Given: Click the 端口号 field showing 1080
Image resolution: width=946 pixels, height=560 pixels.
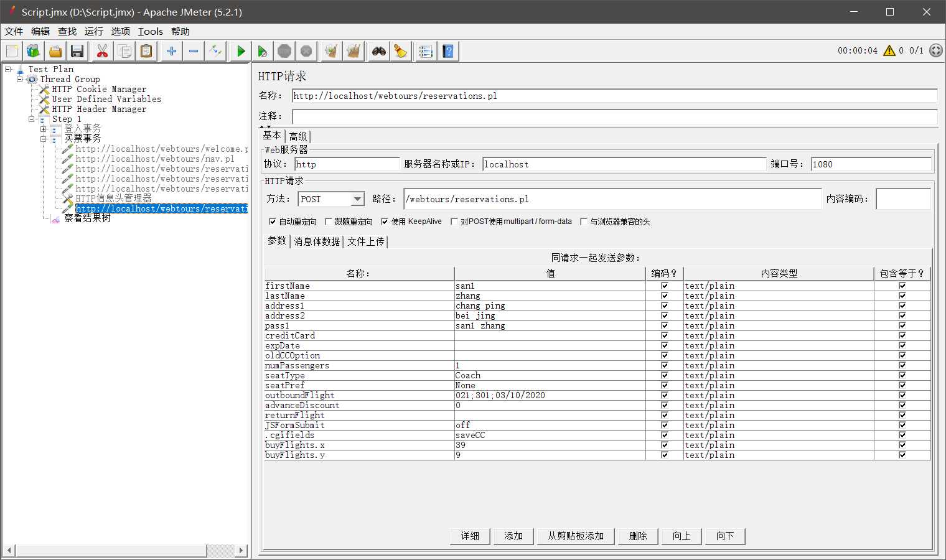Looking at the screenshot, I should coord(871,164).
